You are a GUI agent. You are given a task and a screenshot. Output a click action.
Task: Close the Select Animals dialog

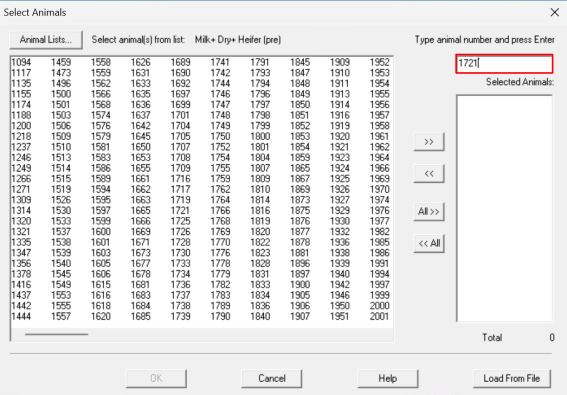coord(554,12)
